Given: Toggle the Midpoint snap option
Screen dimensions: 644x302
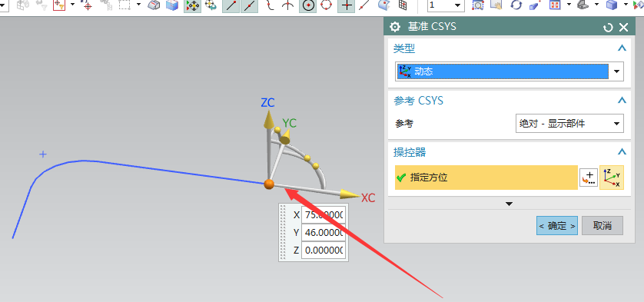Looking at the screenshot, I should click(249, 5).
